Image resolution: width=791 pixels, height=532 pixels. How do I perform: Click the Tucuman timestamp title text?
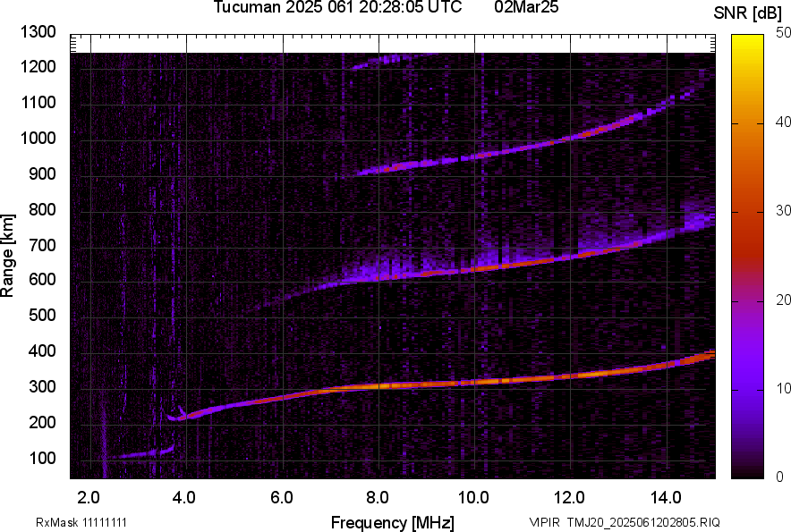pyautogui.click(x=337, y=8)
